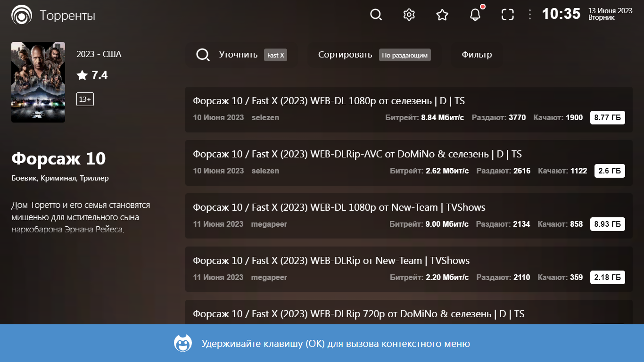Open the Фильтр filter button
This screenshot has width=644, height=362.
click(x=477, y=55)
